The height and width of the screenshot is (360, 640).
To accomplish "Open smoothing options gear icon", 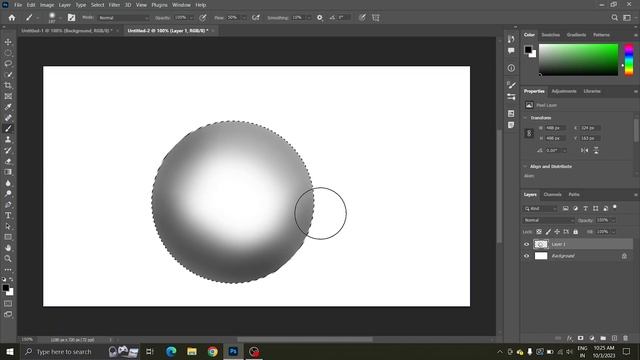I will pyautogui.click(x=320, y=18).
